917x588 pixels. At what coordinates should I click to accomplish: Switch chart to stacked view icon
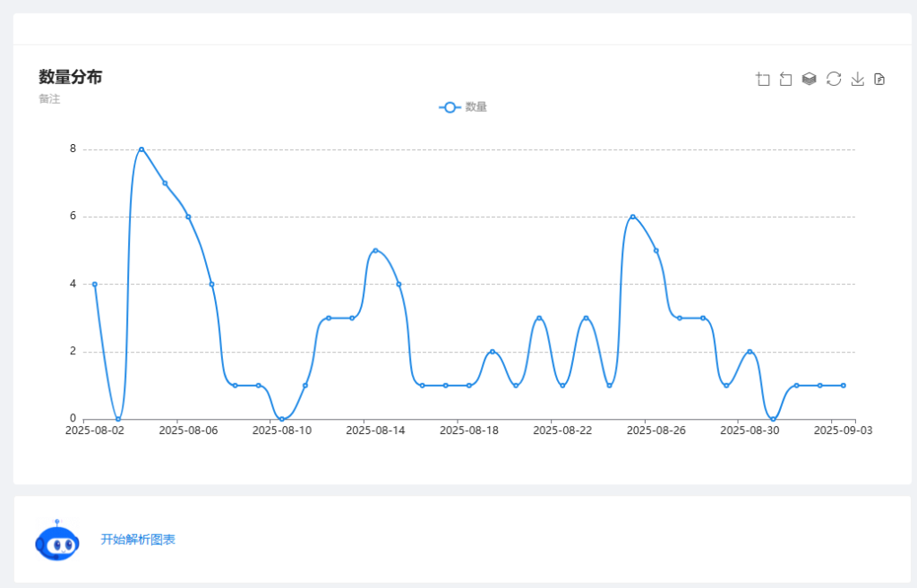[x=810, y=79]
